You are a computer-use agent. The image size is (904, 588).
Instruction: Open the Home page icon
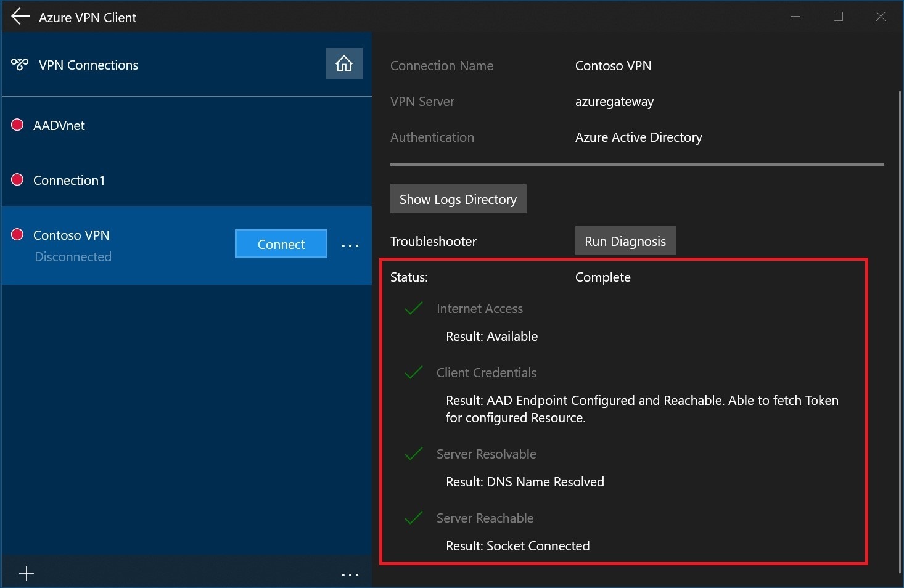pos(344,63)
